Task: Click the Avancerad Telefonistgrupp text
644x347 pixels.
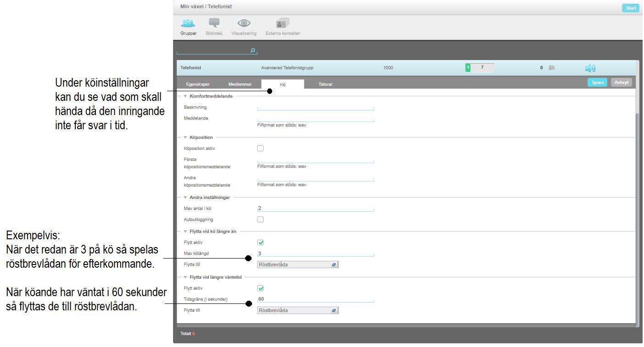Action: coord(287,68)
